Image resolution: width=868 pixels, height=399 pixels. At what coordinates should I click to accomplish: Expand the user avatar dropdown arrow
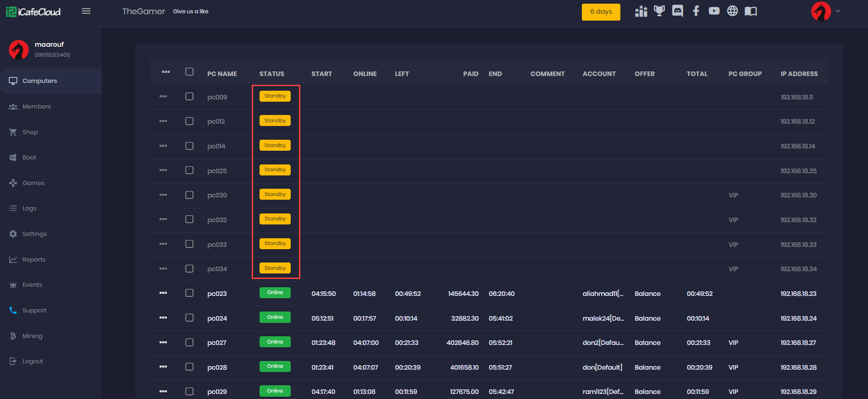[838, 11]
